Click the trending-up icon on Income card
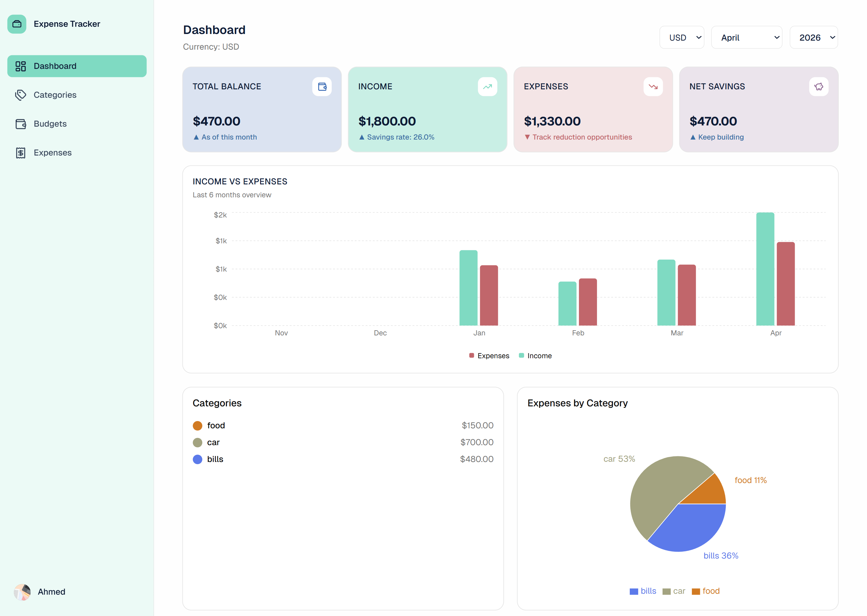The height and width of the screenshot is (616, 867). 487,87
